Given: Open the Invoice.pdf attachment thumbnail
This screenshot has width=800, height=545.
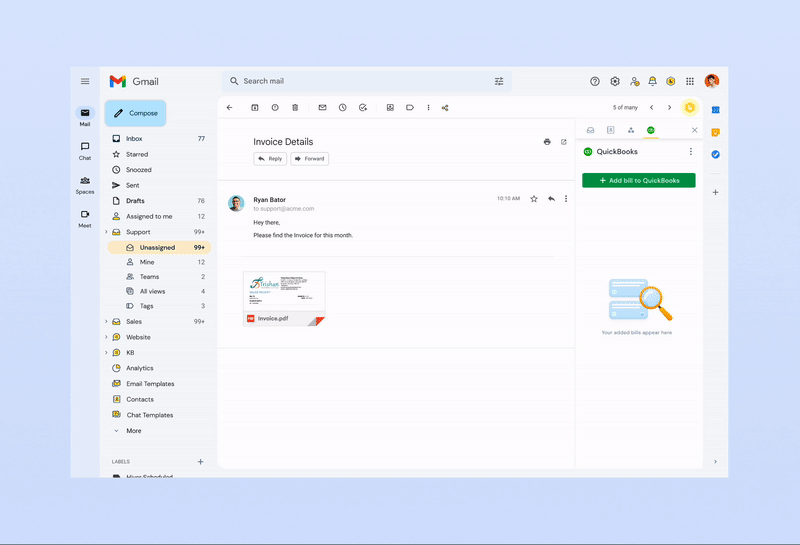Looking at the screenshot, I should point(284,299).
